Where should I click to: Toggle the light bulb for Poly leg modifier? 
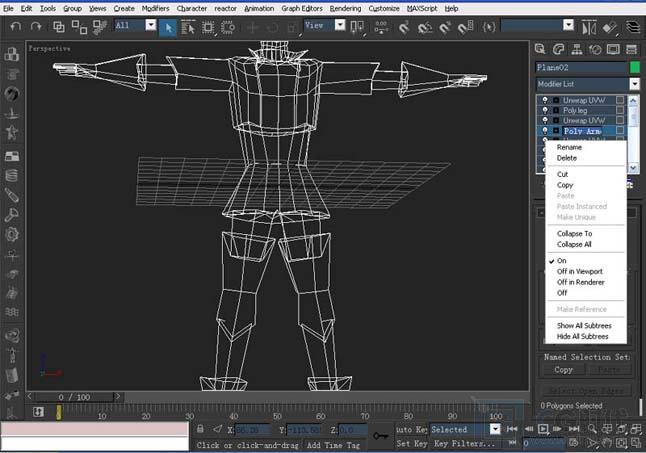545,110
